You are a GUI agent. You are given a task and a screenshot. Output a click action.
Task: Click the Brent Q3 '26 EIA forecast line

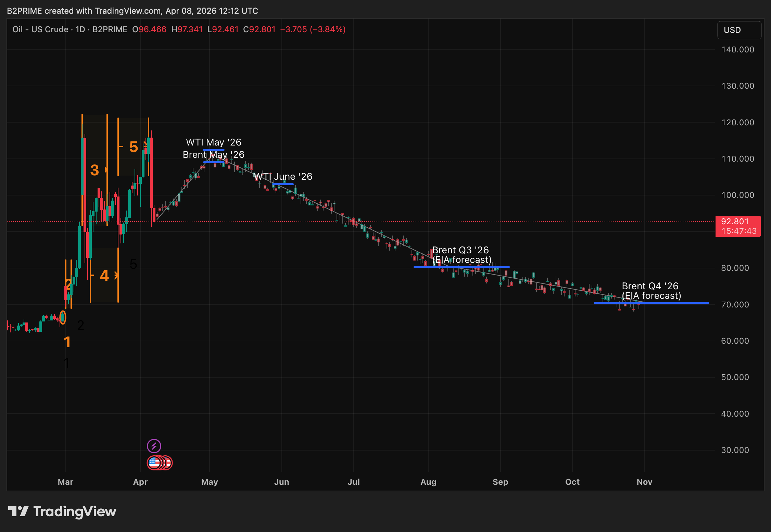[462, 267]
